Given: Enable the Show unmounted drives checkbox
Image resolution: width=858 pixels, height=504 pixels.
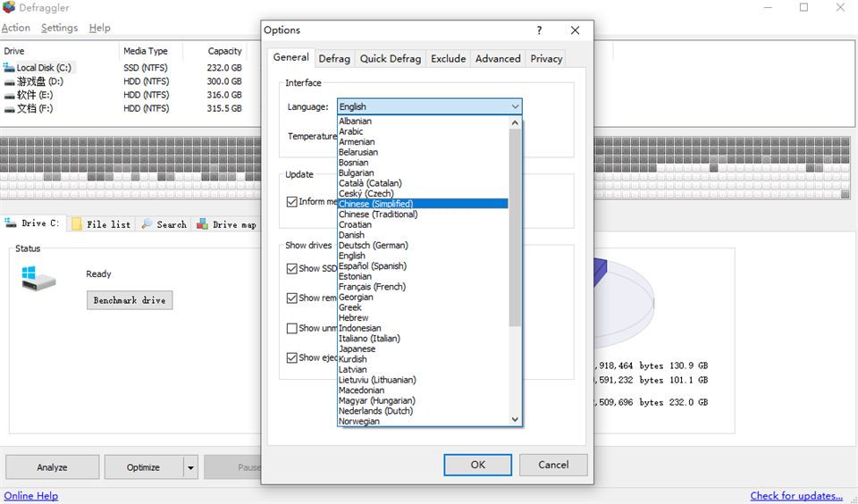Looking at the screenshot, I should click(x=292, y=328).
